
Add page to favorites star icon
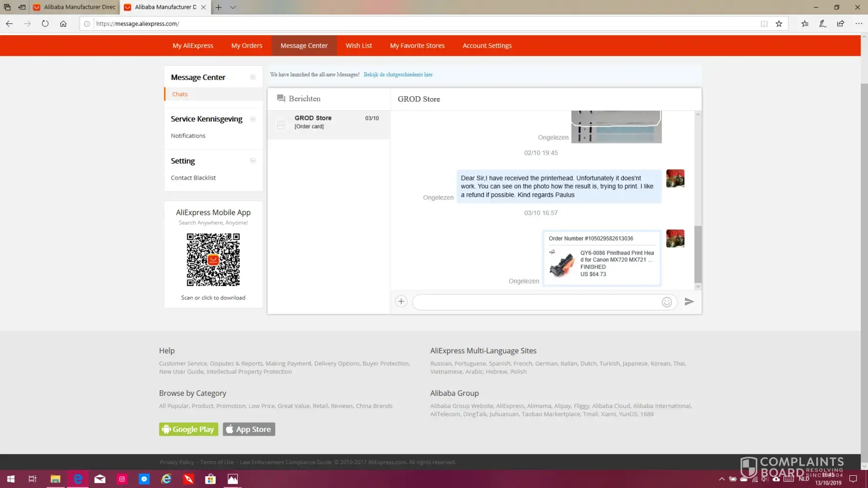(x=779, y=23)
